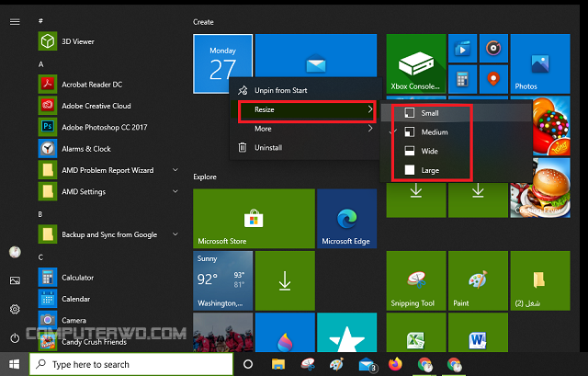Open the Snipping Tool tile
The width and height of the screenshot is (588, 376).
point(416,280)
